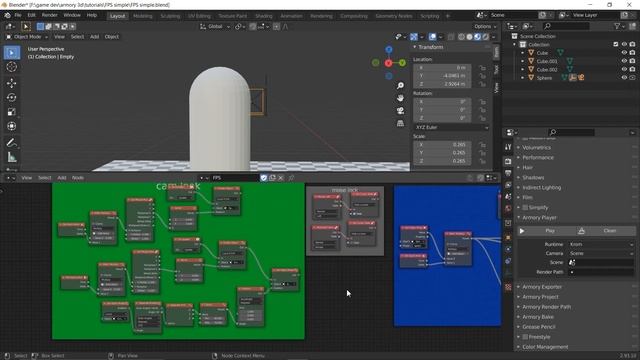Collapse the Armory Player panel

coord(539,218)
